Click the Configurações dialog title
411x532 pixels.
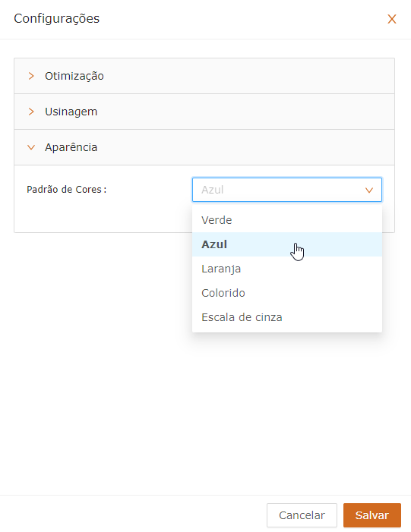point(57,18)
